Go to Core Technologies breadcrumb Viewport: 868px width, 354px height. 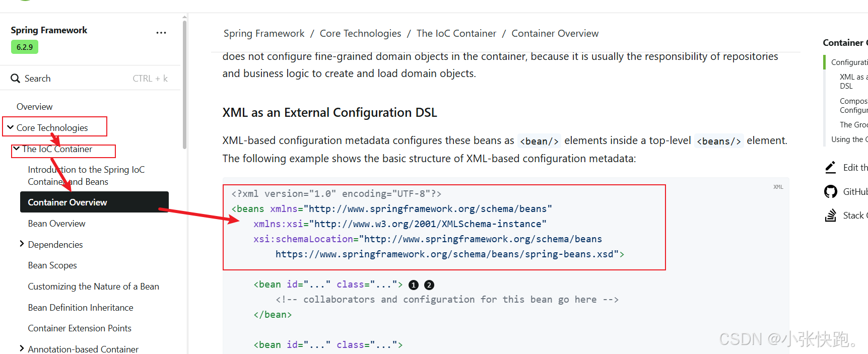tap(361, 33)
